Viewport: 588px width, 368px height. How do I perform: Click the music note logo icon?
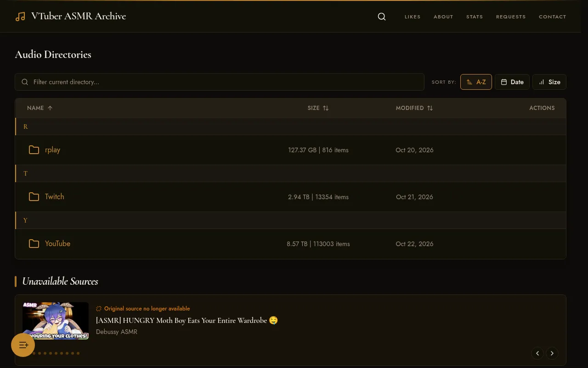point(20,17)
